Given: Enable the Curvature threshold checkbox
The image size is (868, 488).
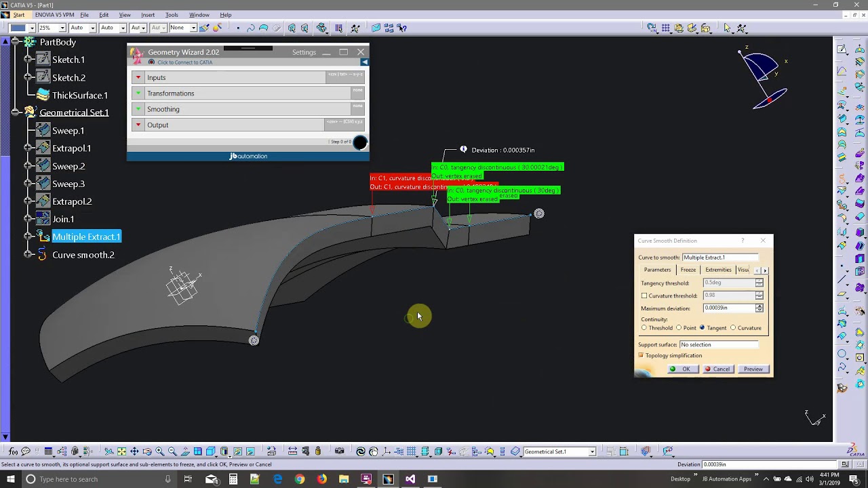Looking at the screenshot, I should [x=644, y=296].
